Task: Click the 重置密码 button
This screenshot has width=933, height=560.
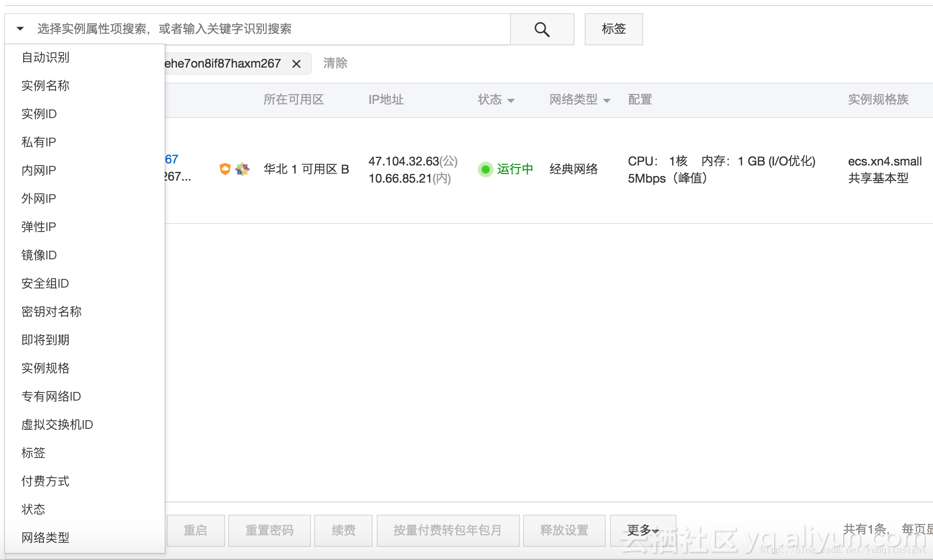Action: [x=270, y=531]
